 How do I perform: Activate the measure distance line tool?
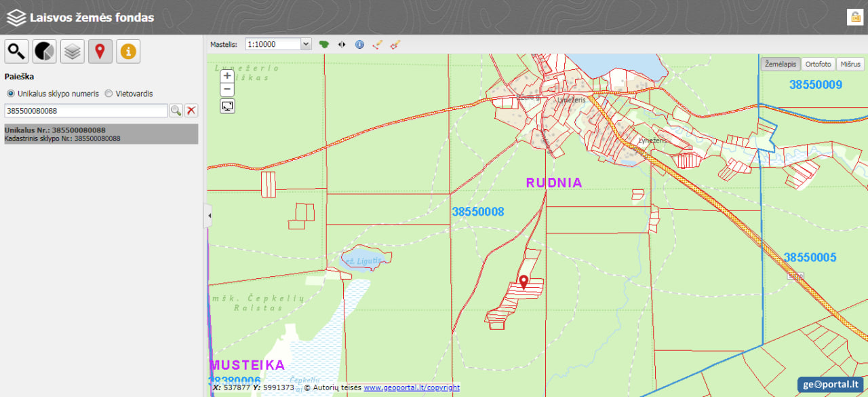[378, 44]
